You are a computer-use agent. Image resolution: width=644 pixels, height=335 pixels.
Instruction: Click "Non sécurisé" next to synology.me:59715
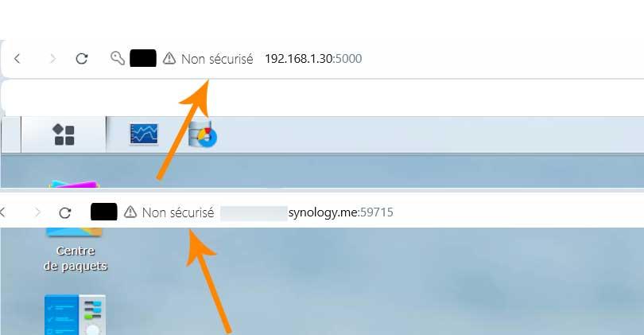(178, 212)
